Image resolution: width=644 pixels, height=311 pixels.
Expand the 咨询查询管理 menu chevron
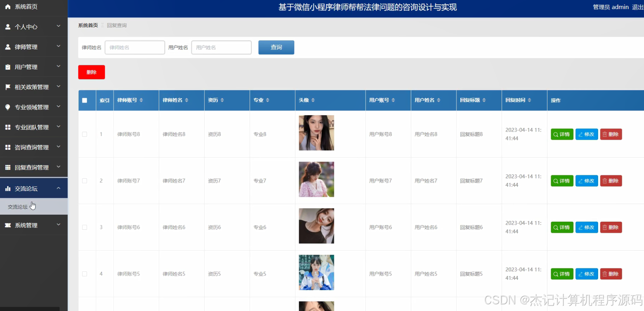(x=58, y=146)
